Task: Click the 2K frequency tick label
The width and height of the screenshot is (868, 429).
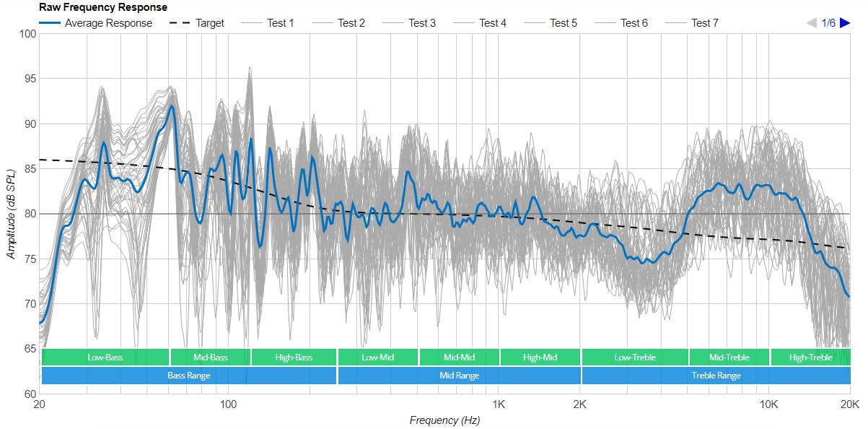Action: (579, 403)
